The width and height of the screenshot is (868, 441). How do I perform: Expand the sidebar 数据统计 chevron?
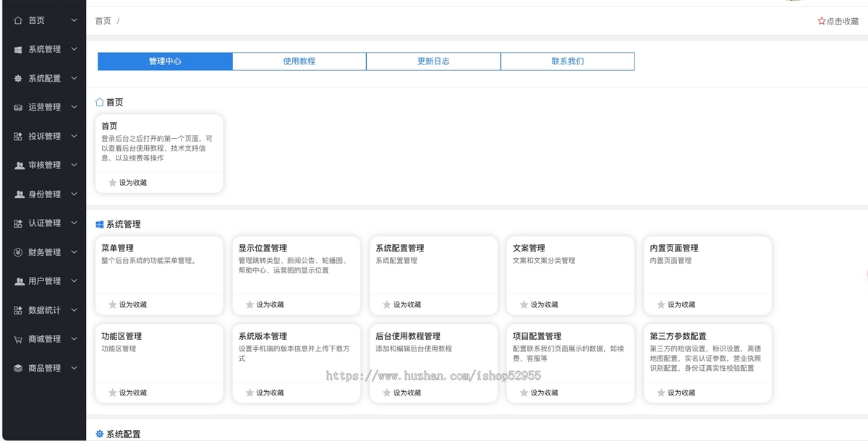tap(74, 310)
